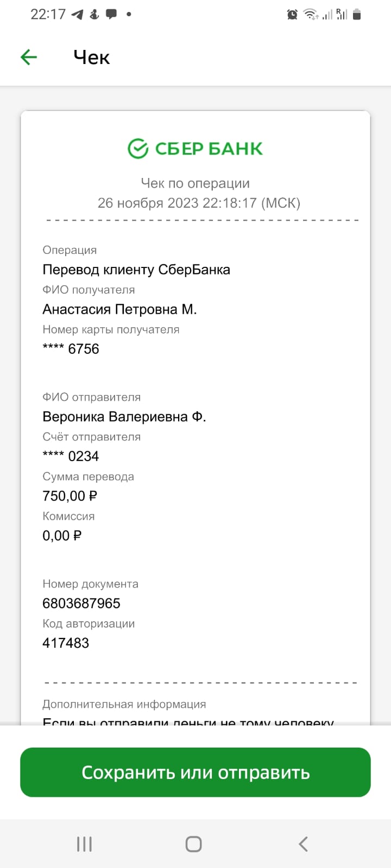Tap recipient card number ending 6756
This screenshot has height=868, width=391.
coord(71,349)
